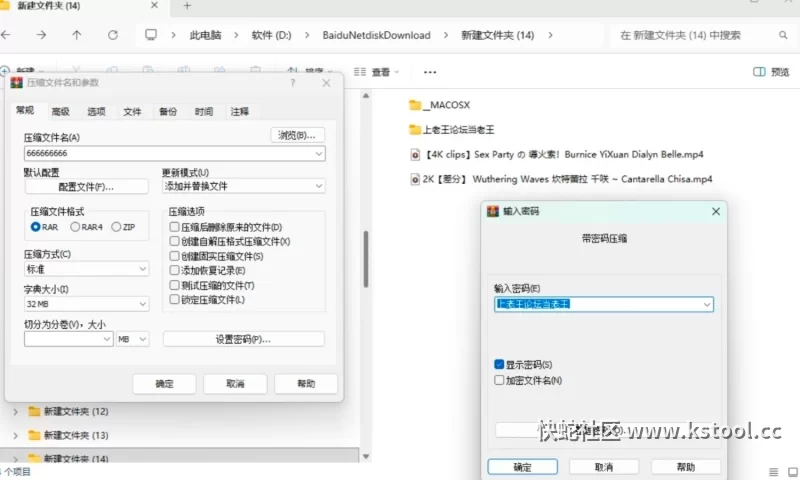This screenshot has height=480, width=800.
Task: Open the three-dots more options menu
Action: pos(430,72)
